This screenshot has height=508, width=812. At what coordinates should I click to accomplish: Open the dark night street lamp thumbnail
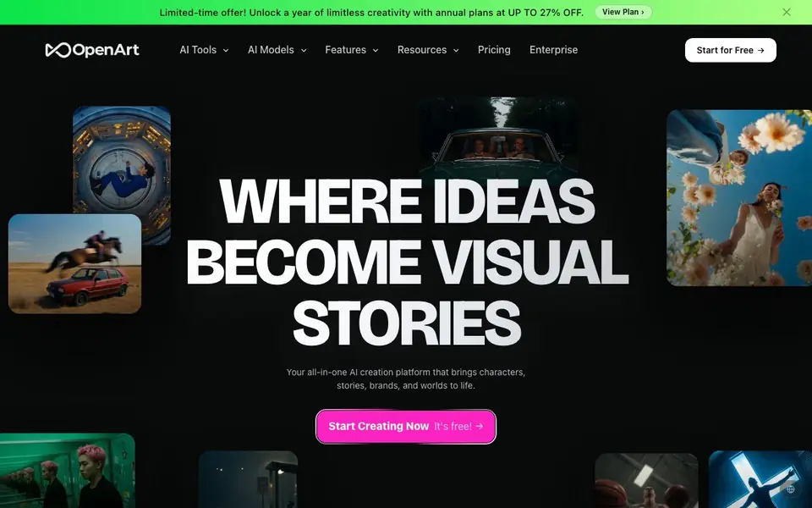coord(248,479)
